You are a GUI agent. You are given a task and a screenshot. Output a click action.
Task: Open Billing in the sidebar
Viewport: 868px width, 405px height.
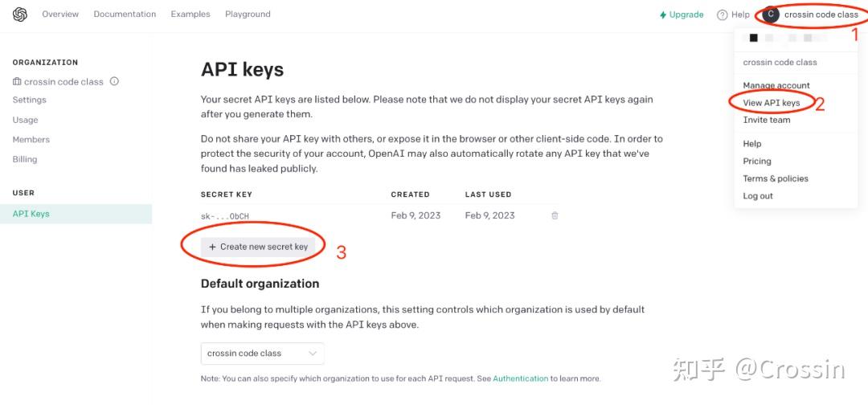[x=25, y=159]
